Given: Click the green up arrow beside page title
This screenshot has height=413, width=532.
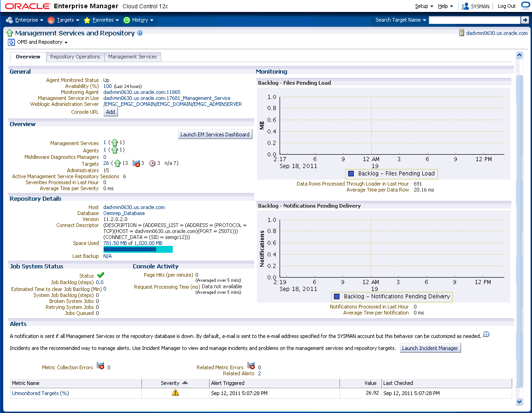Looking at the screenshot, I should [x=10, y=33].
